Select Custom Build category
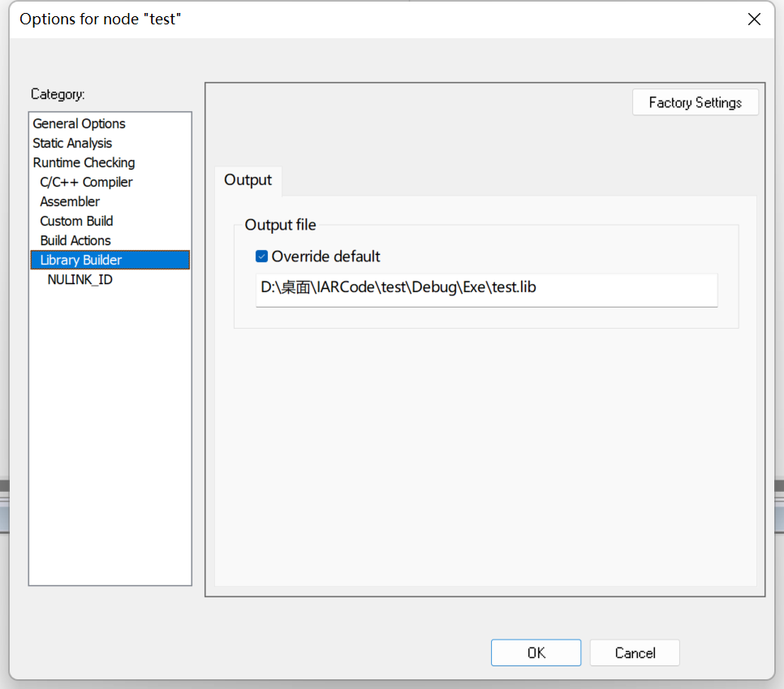Screen dimensions: 784x689 [x=76, y=221]
